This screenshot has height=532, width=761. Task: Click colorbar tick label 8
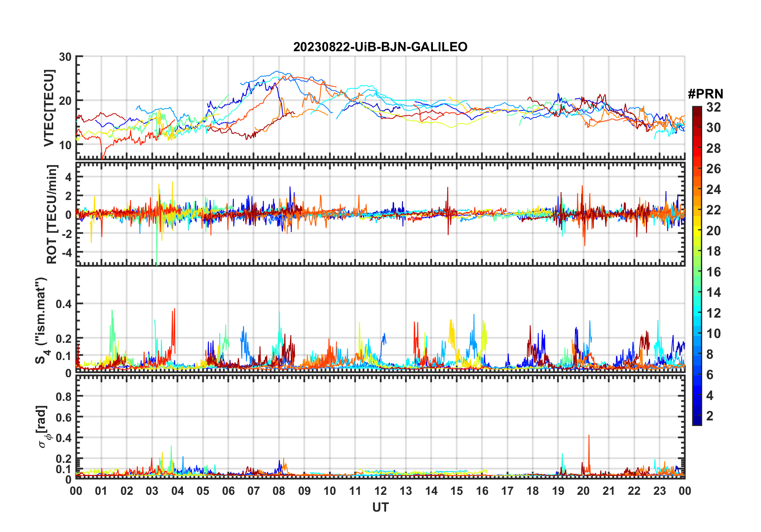[x=710, y=354]
